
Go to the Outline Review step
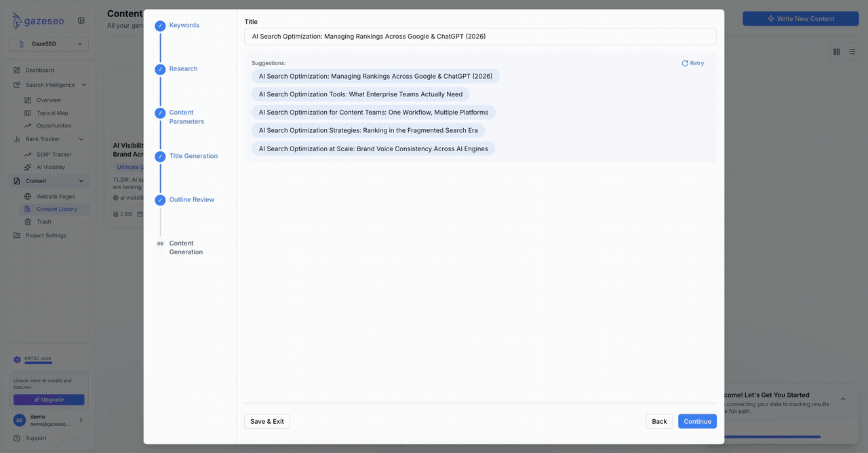coord(192,199)
